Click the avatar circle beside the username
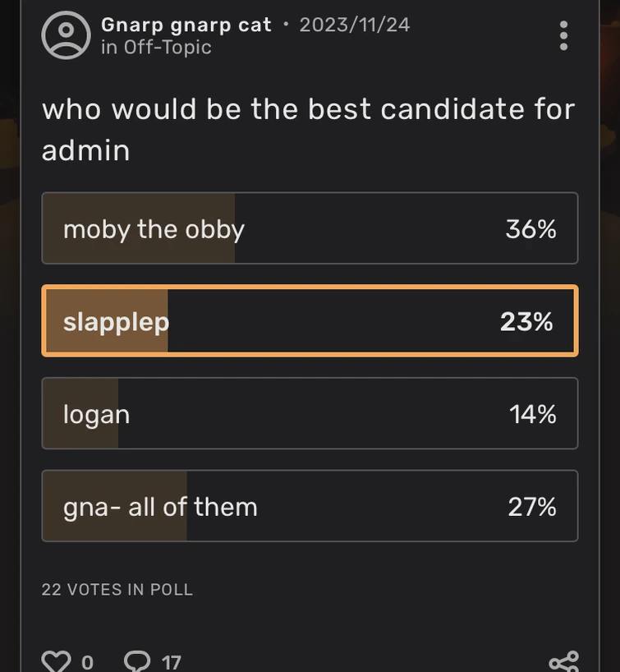Image resolution: width=620 pixels, height=672 pixels. [x=65, y=35]
